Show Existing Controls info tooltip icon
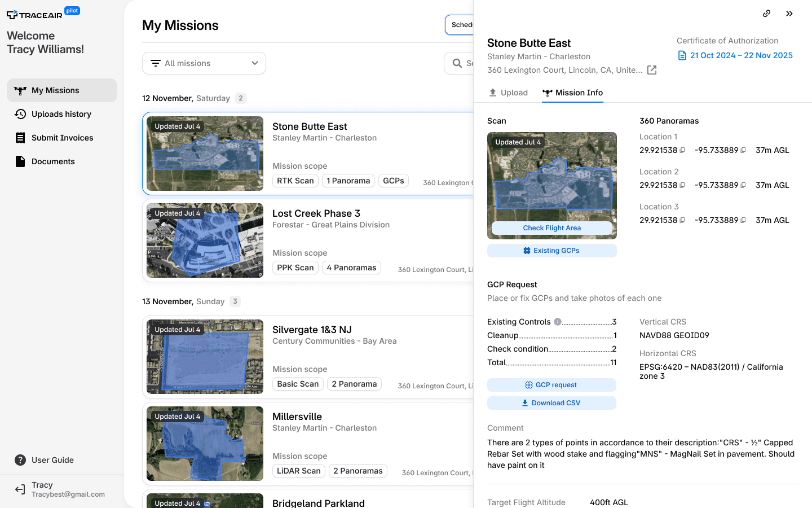The height and width of the screenshot is (508, 812). [558, 322]
